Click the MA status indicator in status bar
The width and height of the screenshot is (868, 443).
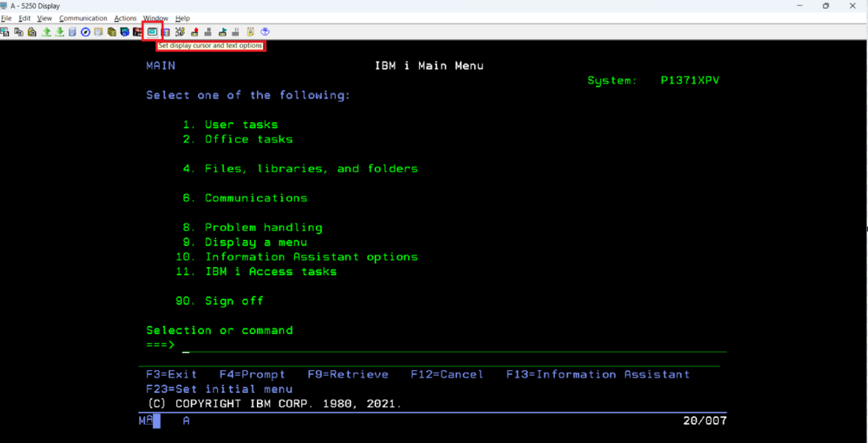[x=149, y=421]
